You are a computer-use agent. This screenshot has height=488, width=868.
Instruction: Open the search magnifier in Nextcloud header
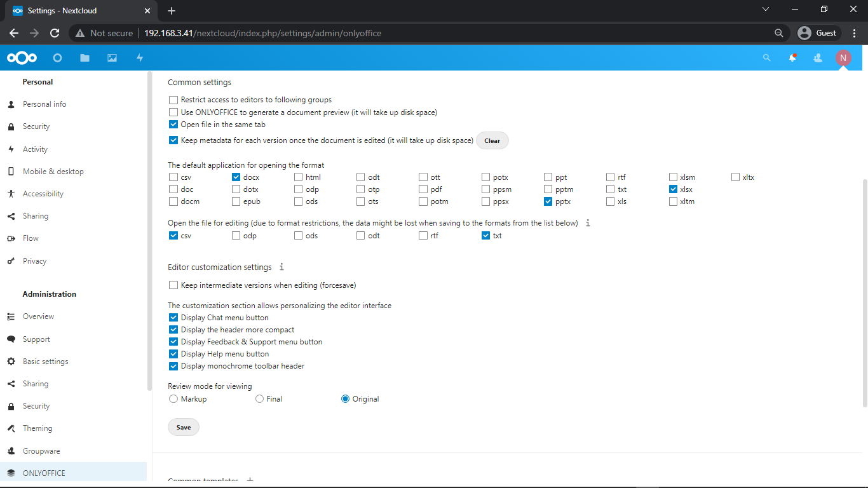click(766, 58)
